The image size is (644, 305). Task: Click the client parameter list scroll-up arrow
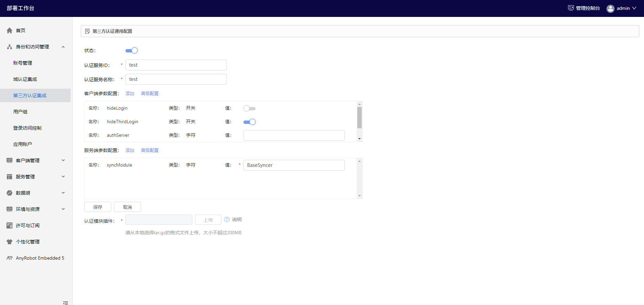click(x=359, y=104)
